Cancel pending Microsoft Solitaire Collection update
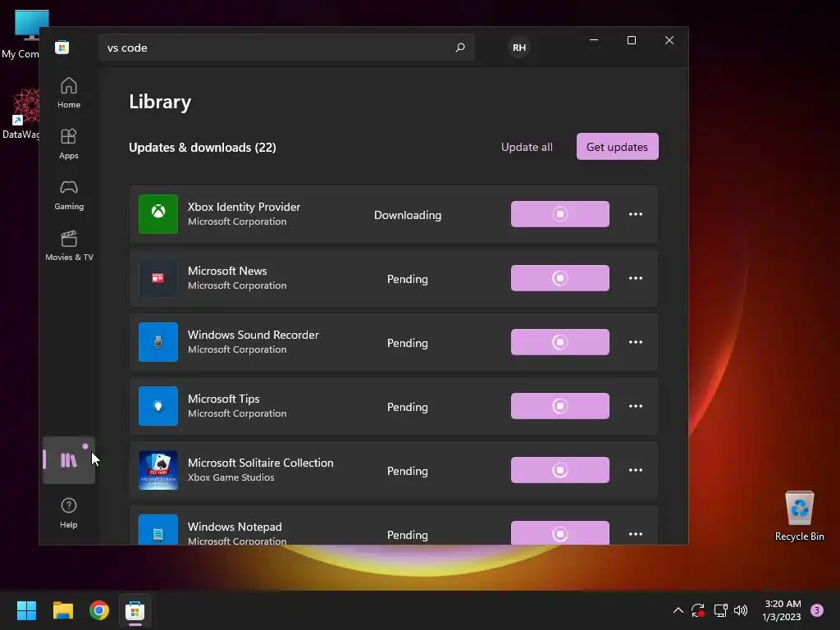 [x=559, y=470]
